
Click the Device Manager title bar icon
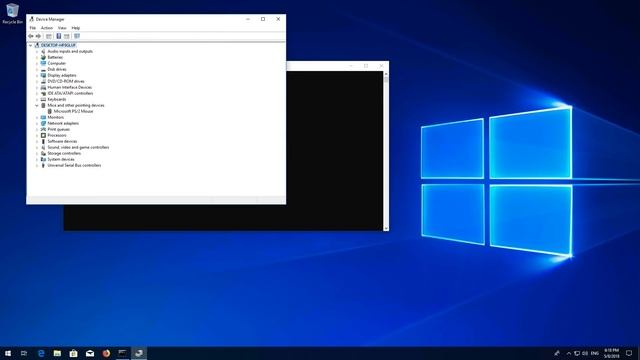31,19
